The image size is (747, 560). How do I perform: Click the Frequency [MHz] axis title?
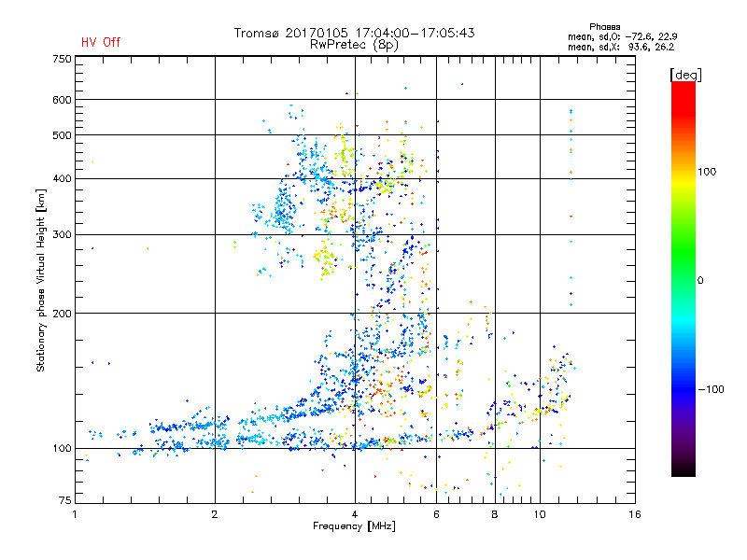point(354,526)
